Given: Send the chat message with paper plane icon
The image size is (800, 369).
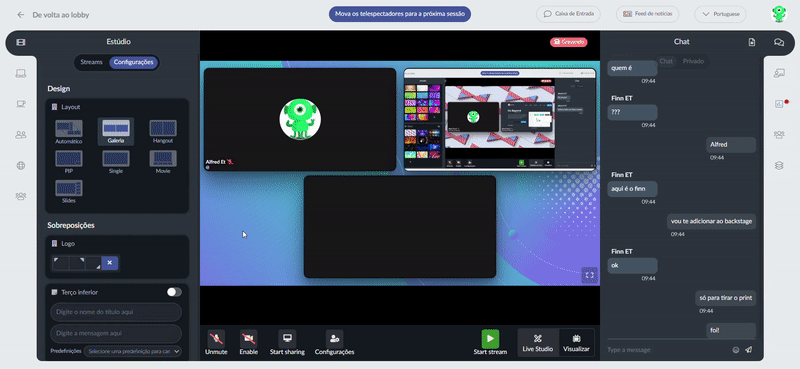Looking at the screenshot, I should coord(748,350).
